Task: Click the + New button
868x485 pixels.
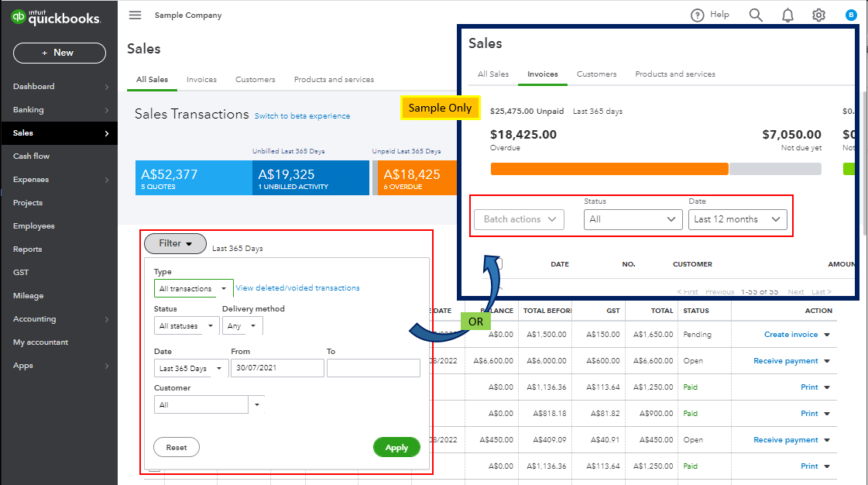Action: tap(59, 53)
